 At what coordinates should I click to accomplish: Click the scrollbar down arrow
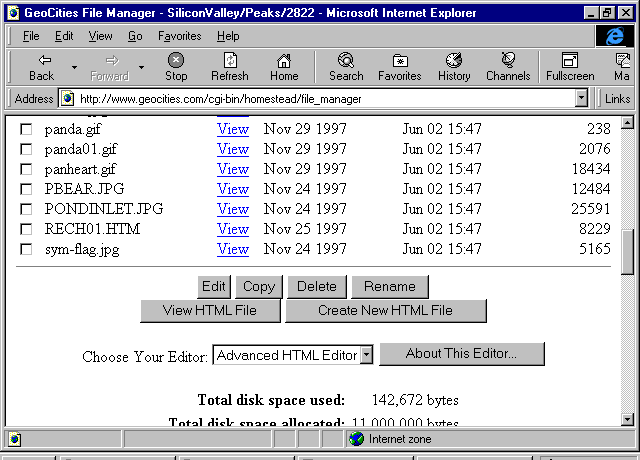click(x=627, y=419)
